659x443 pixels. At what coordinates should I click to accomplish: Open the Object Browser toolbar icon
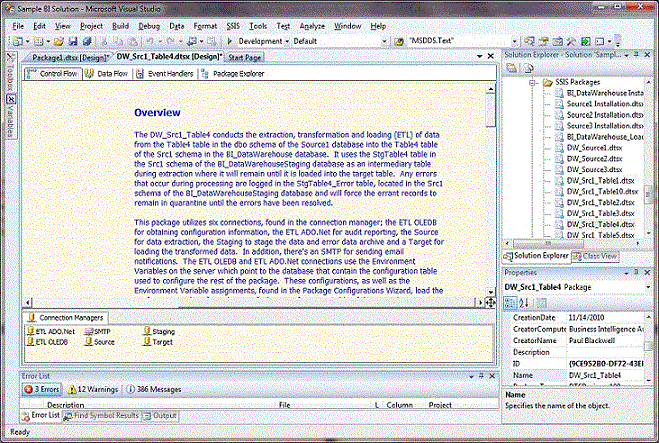[557, 41]
